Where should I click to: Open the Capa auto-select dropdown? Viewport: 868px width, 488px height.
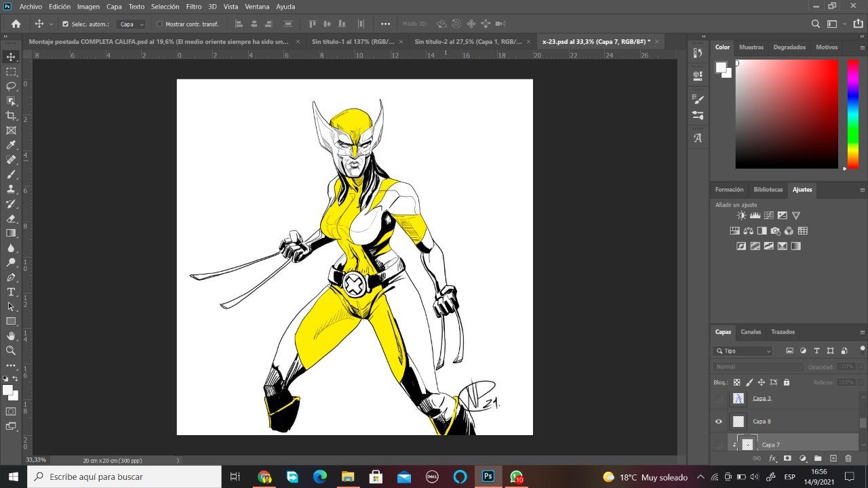click(131, 24)
